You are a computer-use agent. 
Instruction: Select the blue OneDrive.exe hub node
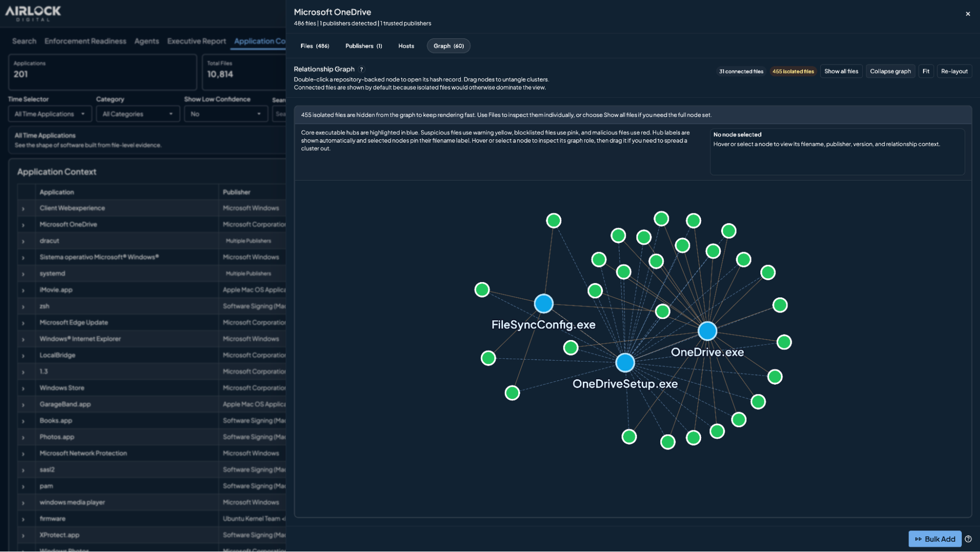tap(707, 331)
